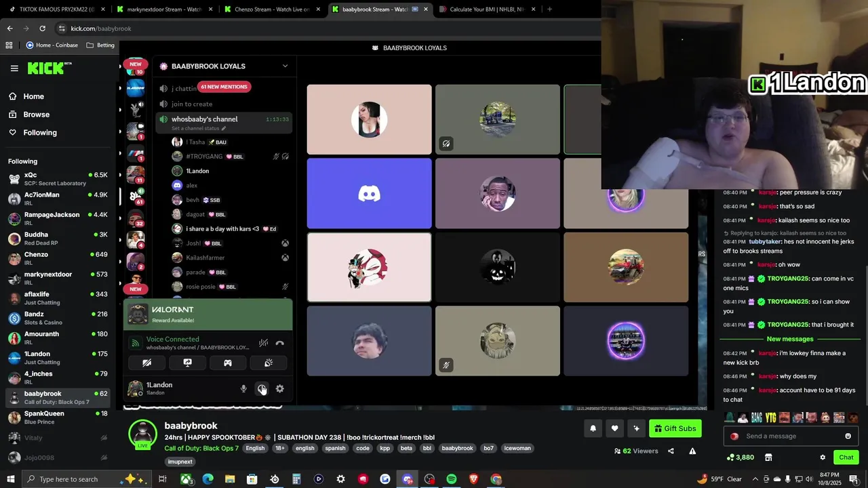Join the 'join to create' voice channel
868x488 pixels.
pyautogui.click(x=192, y=104)
